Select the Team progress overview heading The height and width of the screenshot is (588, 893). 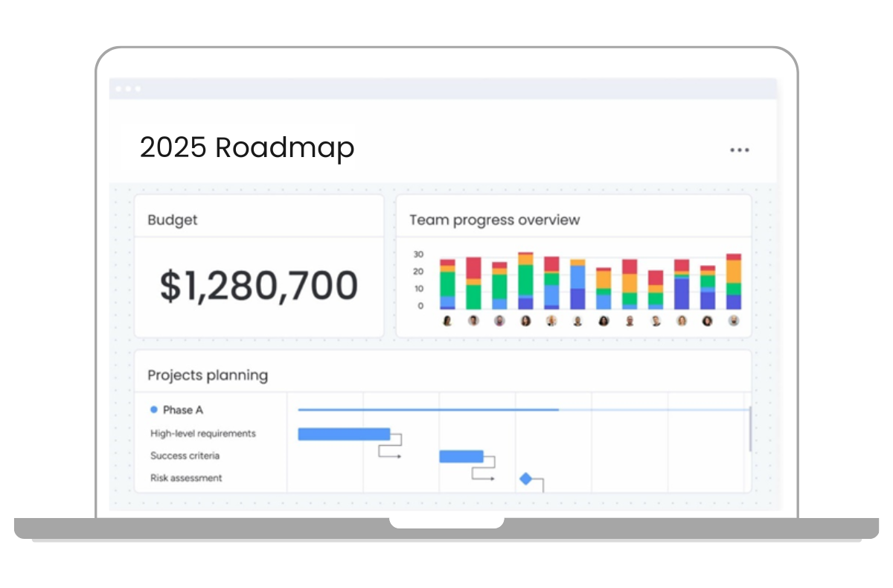click(x=494, y=220)
